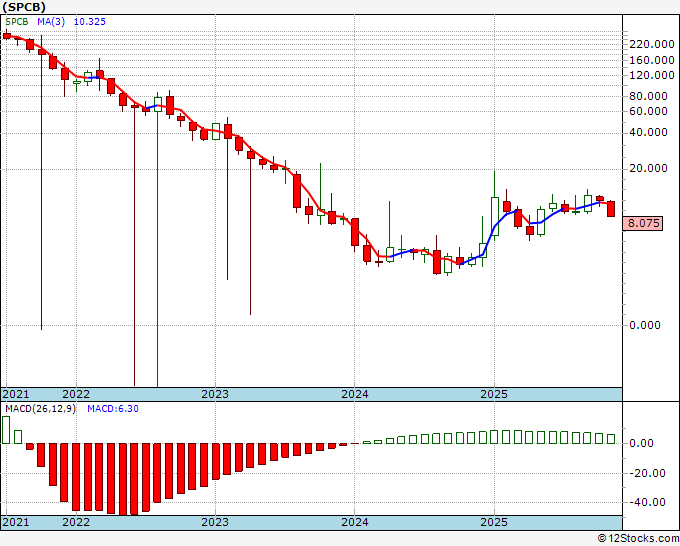This screenshot has height=546, width=680.
Task: Click the 220.000 price axis label
Action: [652, 44]
